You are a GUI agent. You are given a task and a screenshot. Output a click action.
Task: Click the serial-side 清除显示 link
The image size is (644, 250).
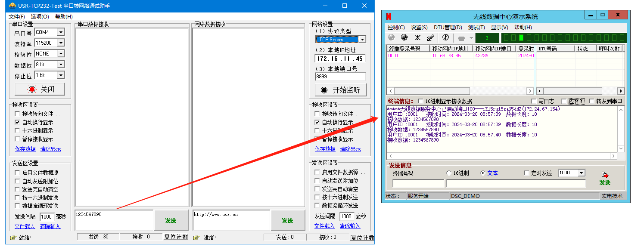[50, 149]
